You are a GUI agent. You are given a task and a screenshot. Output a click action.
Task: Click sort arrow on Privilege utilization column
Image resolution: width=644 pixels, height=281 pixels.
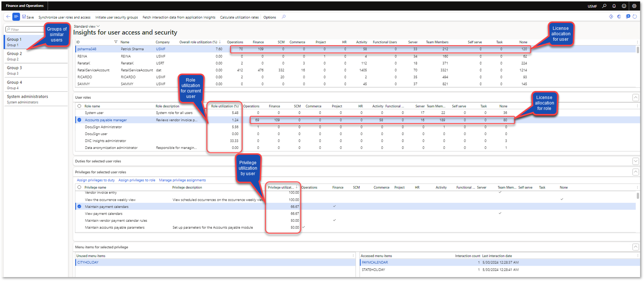coord(297,187)
